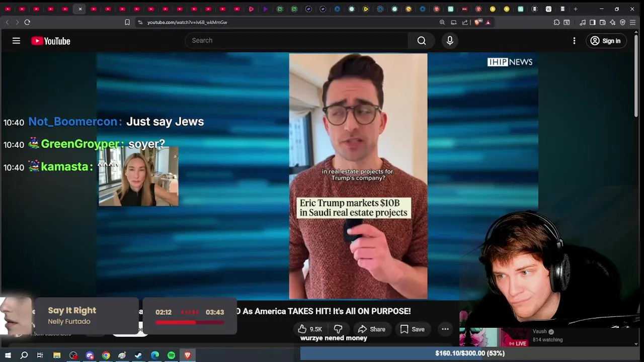Open File Explorer on taskbar
The width and height of the screenshot is (644, 362).
(57, 355)
